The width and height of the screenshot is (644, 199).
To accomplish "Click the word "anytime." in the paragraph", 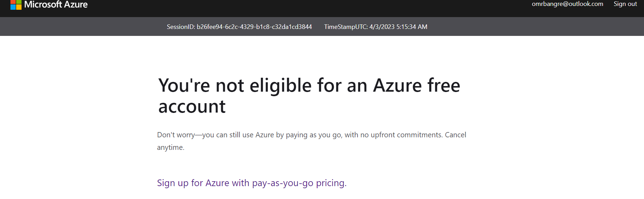I will click(170, 147).
